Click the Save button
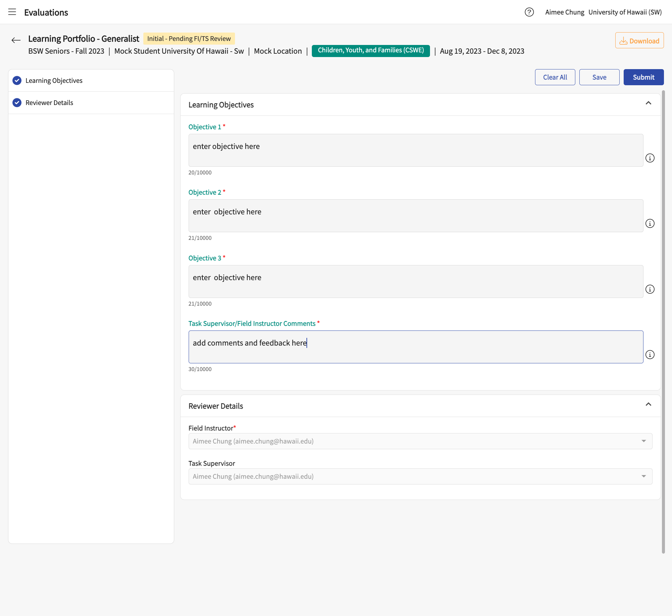 599,77
